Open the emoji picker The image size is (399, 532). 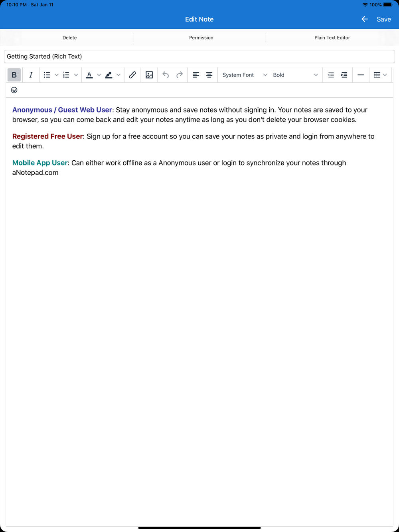coord(14,90)
